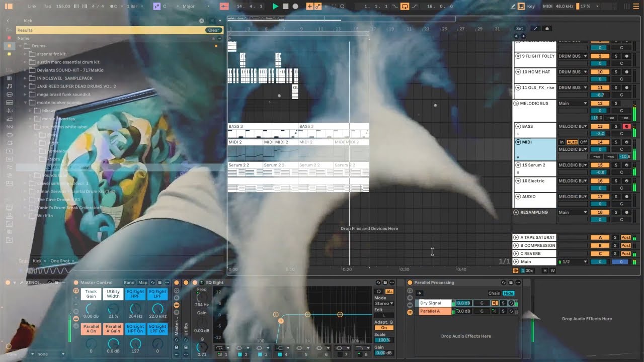Toggle track 13 BASS activator button

pyautogui.click(x=600, y=127)
